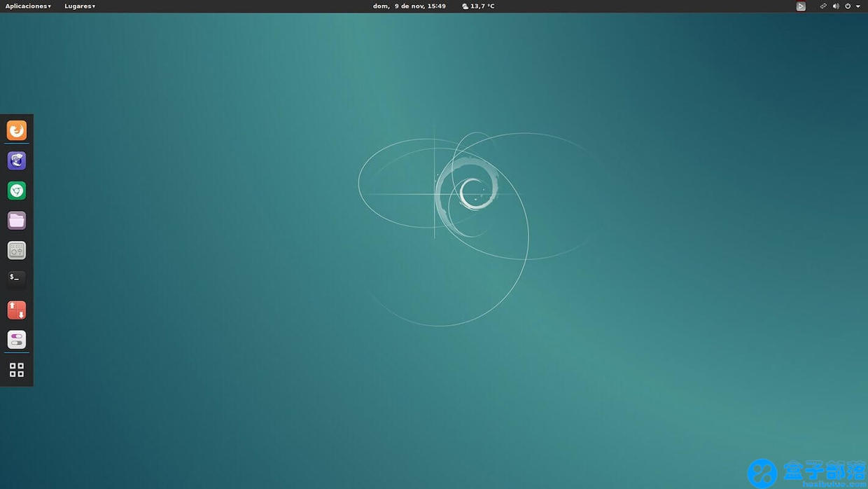868x489 pixels.
Task: Click the 13,7 °C weather indicator
Action: [479, 6]
